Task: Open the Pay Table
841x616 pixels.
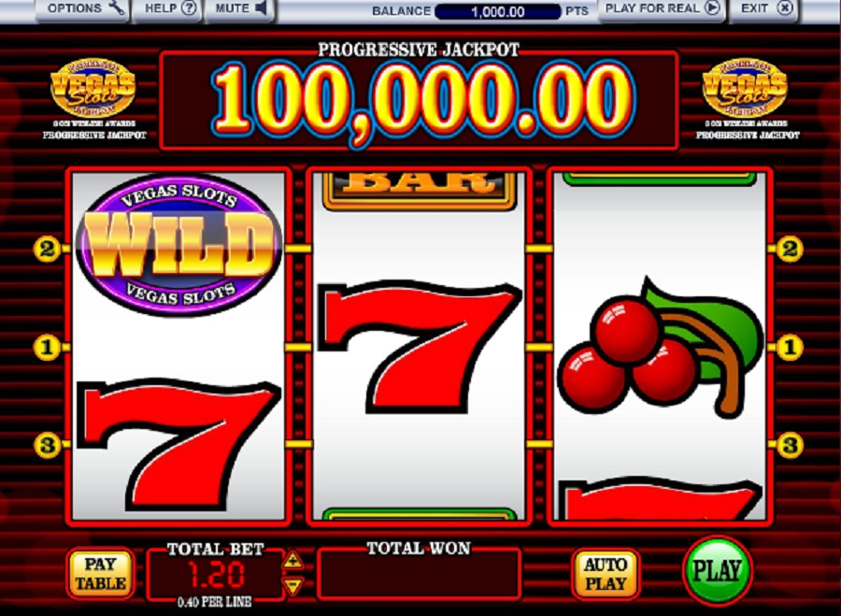Action: [x=100, y=574]
